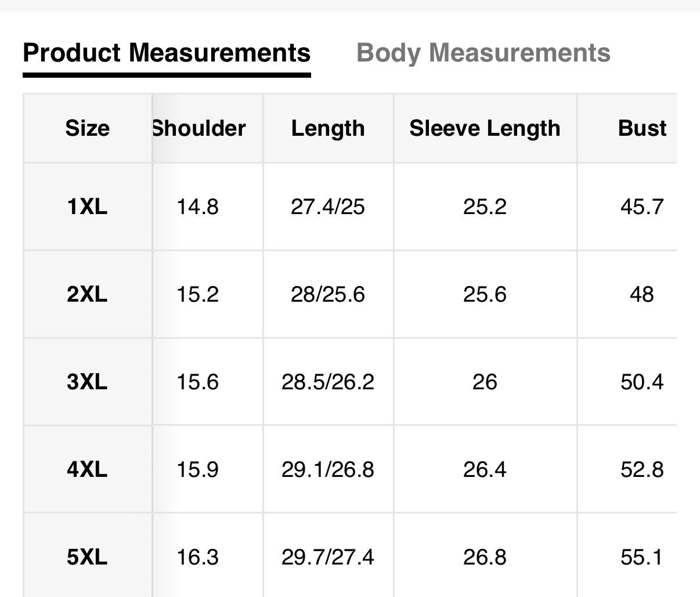Click the Sleeve Length column header
Screen dimensions: 700x597
(x=485, y=128)
